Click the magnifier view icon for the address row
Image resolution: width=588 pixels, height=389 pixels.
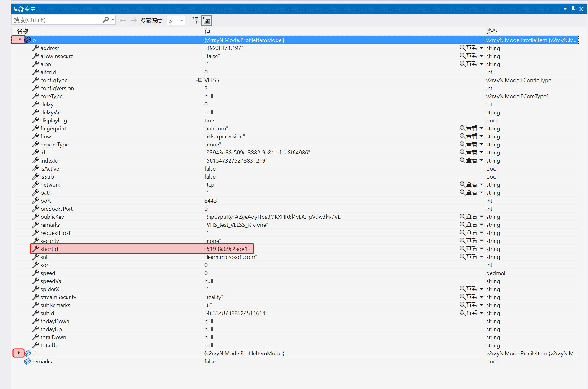[462, 48]
